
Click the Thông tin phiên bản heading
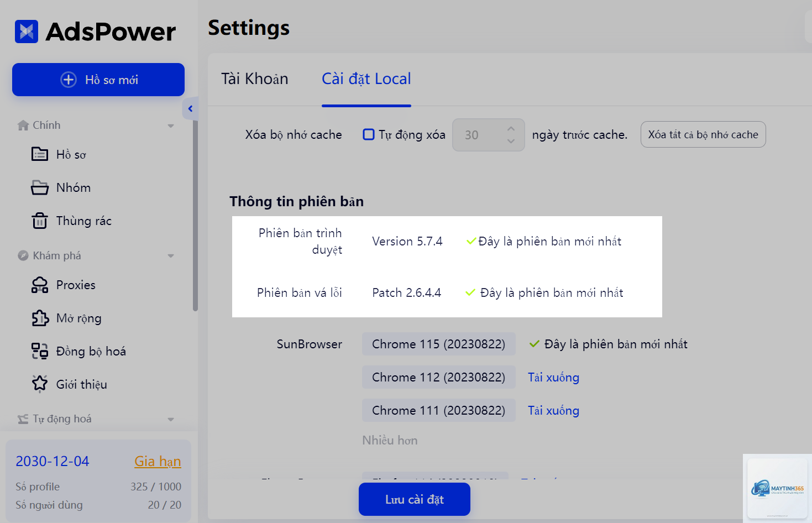click(297, 201)
